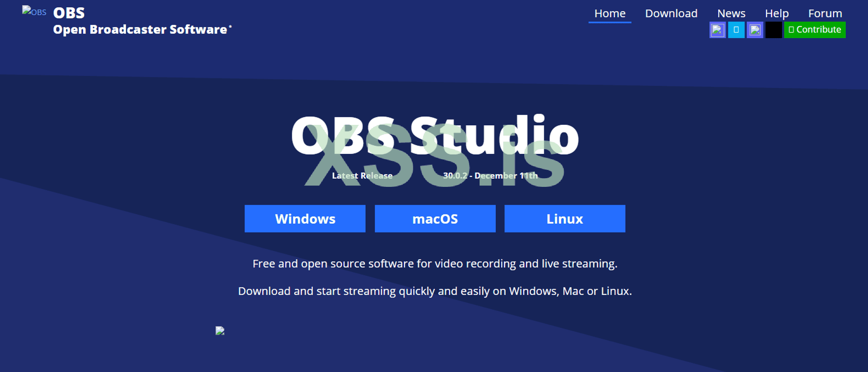This screenshot has height=372, width=868.
Task: Click the "Latest Release" label
Action: click(362, 176)
